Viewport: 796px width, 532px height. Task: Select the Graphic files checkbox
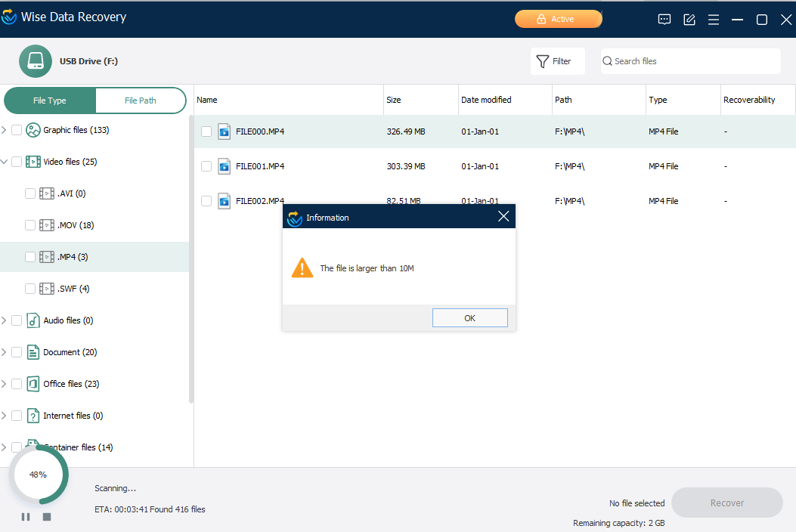[x=17, y=130]
